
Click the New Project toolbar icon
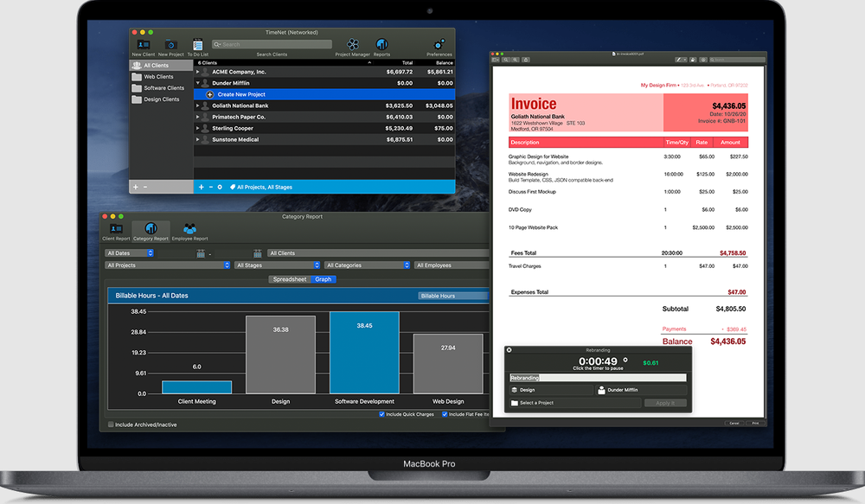[170, 45]
